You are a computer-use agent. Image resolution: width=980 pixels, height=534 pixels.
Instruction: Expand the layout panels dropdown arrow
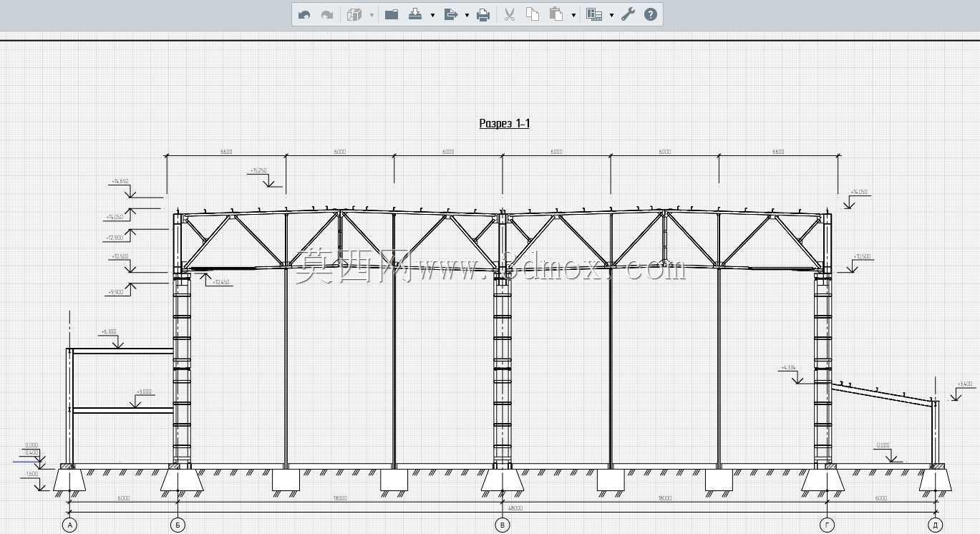point(611,15)
